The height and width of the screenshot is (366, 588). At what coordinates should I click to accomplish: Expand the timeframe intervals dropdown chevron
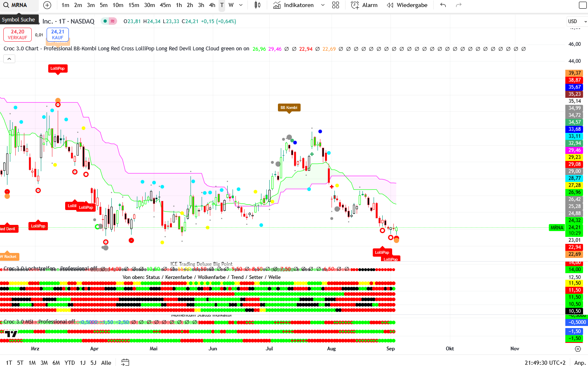point(241,5)
